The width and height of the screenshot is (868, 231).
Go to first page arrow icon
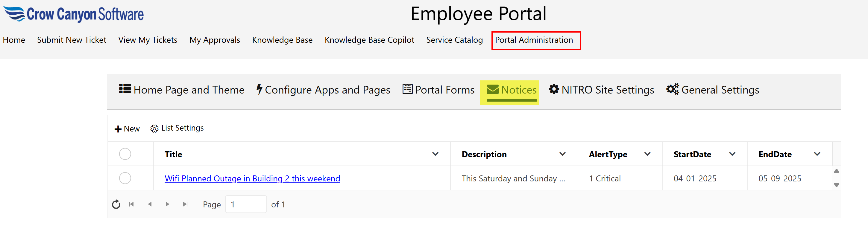[131, 204]
